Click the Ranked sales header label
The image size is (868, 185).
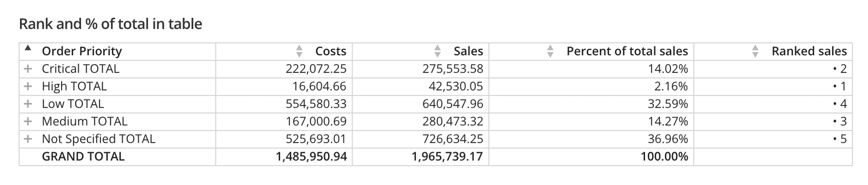(x=809, y=51)
